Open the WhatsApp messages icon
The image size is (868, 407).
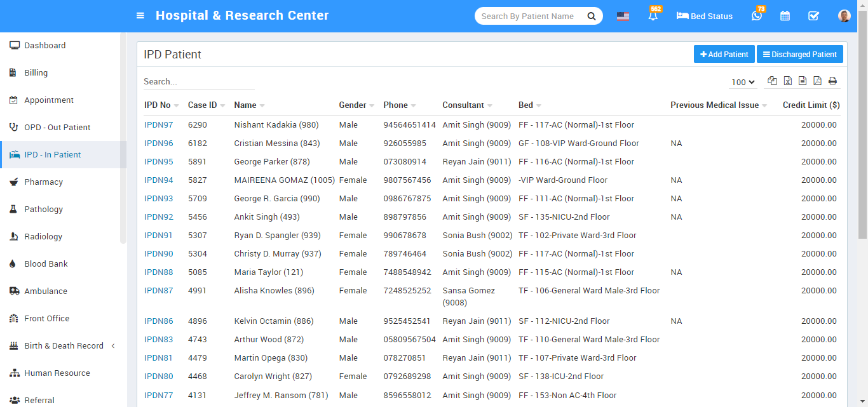756,17
